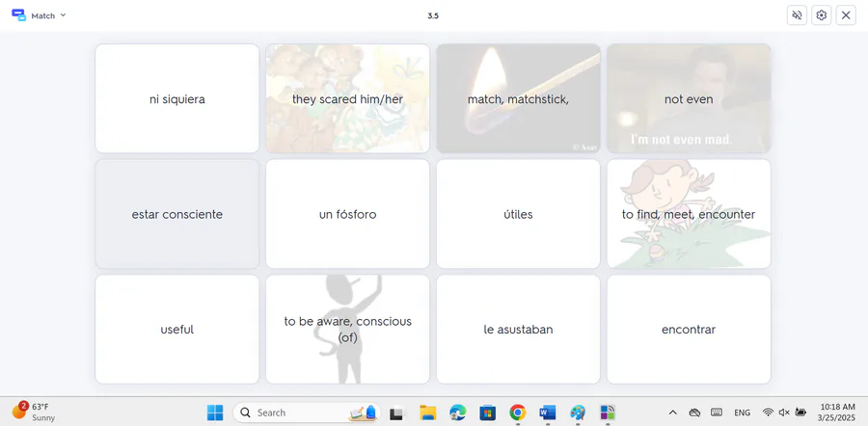
Task: Open the Match game settings gear
Action: point(821,15)
